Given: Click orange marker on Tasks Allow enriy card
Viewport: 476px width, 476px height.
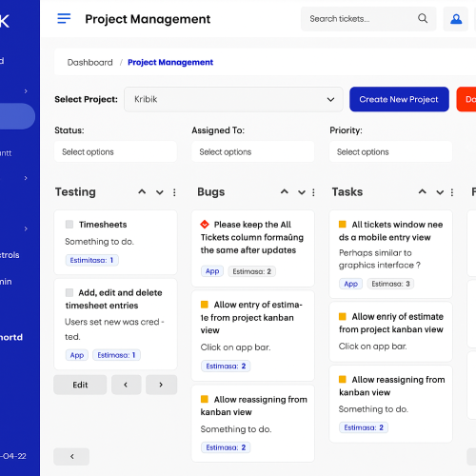Looking at the screenshot, I should coord(343,316).
